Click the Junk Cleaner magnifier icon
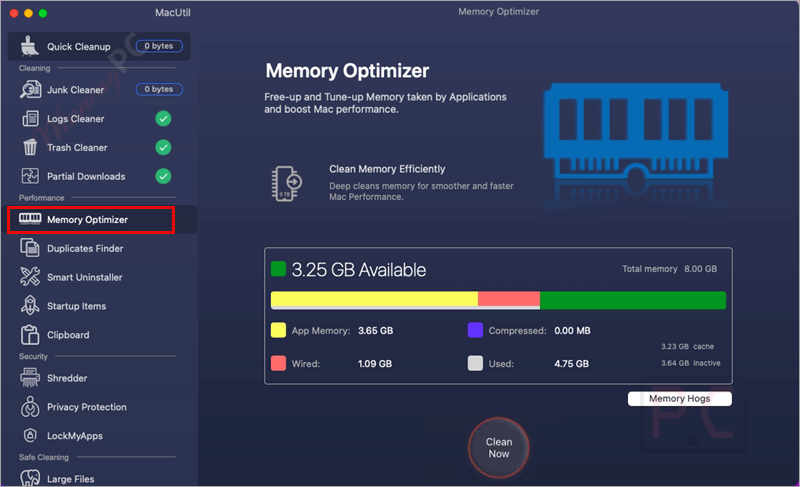 (x=30, y=90)
